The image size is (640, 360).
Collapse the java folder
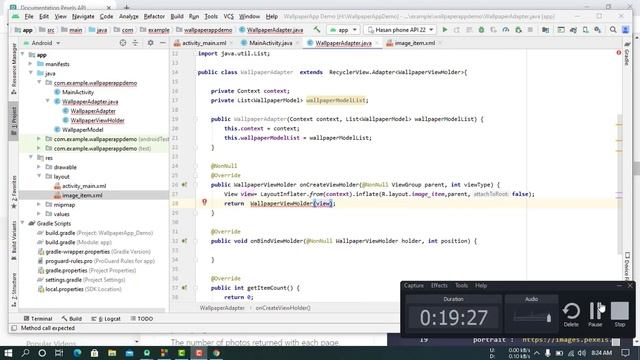[31, 73]
